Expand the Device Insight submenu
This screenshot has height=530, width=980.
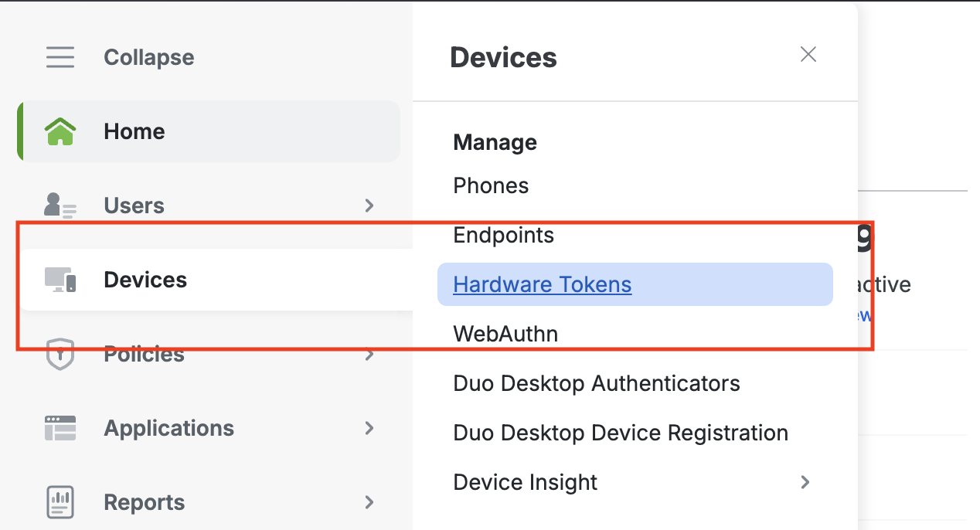pyautogui.click(x=805, y=482)
